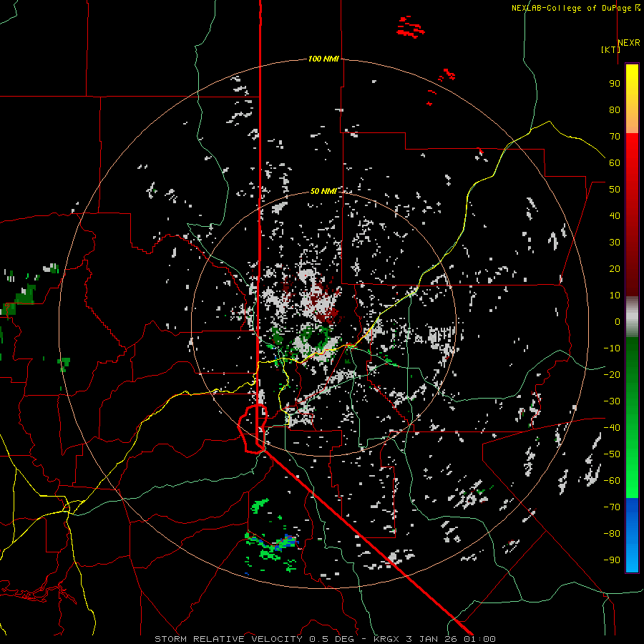Click the 80 value on the velocity scale

click(615, 110)
